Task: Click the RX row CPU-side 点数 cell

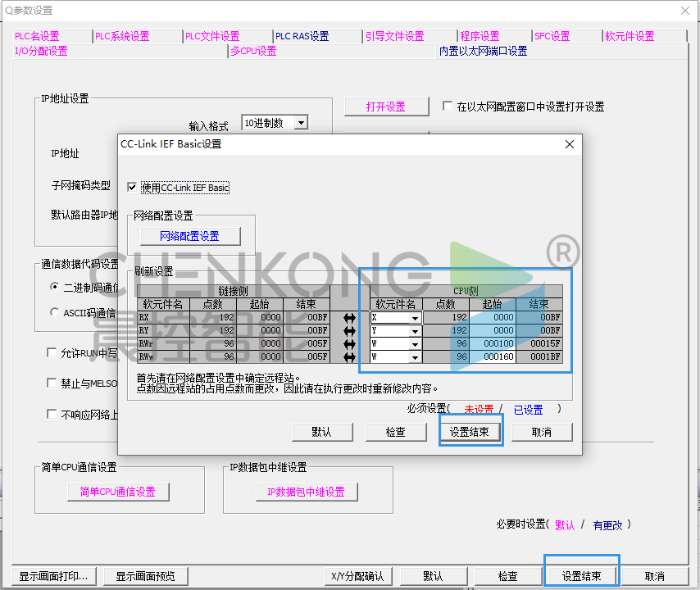Action: [x=446, y=318]
